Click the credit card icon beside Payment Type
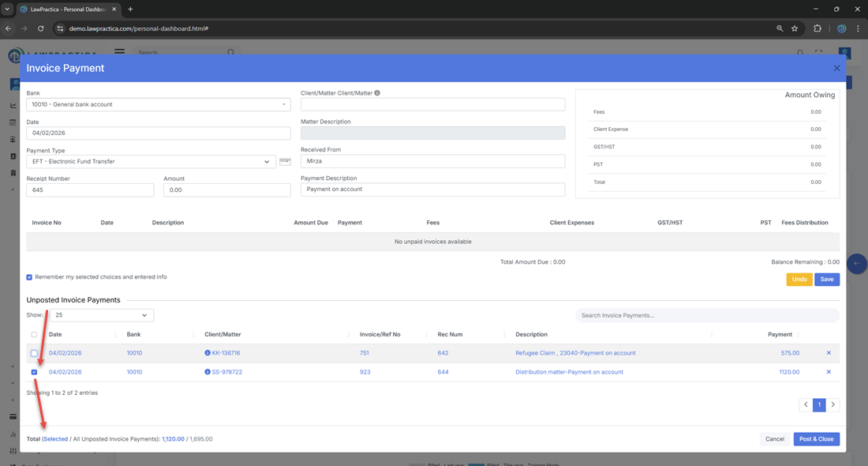 pos(285,162)
